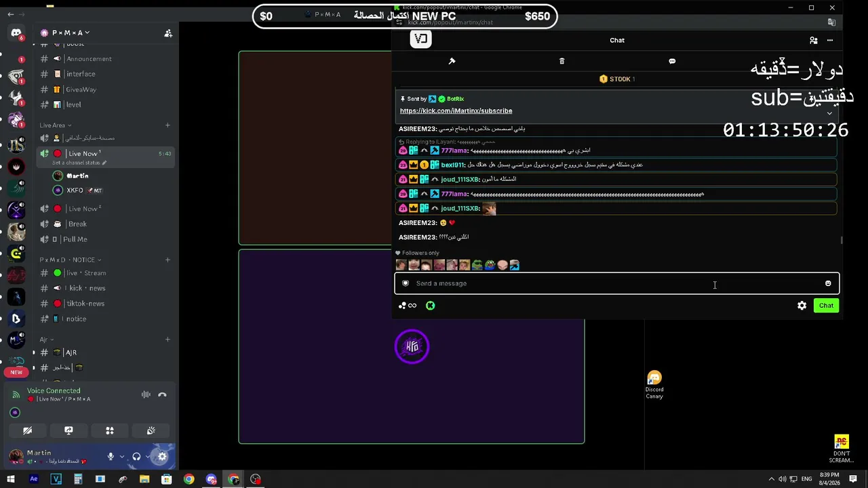Viewport: 868px width, 488px height.
Task: Open the emoji picker in message box
Action: (828, 283)
